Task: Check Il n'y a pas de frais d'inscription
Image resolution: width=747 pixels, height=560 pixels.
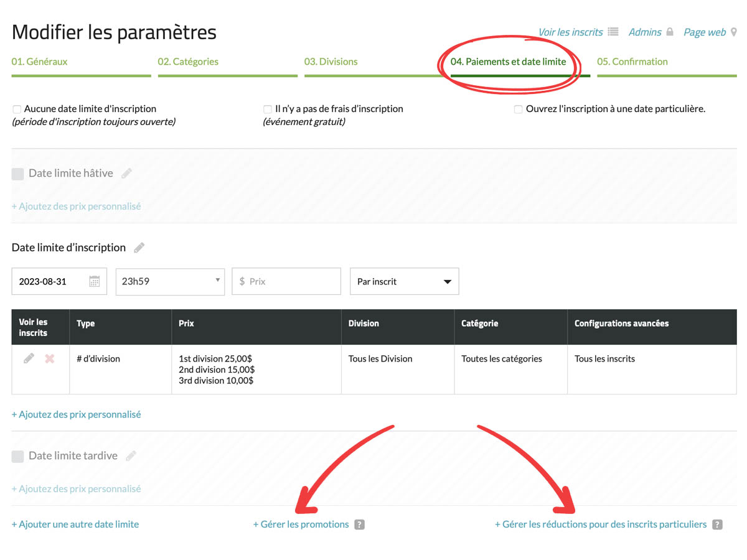Action: (x=268, y=110)
